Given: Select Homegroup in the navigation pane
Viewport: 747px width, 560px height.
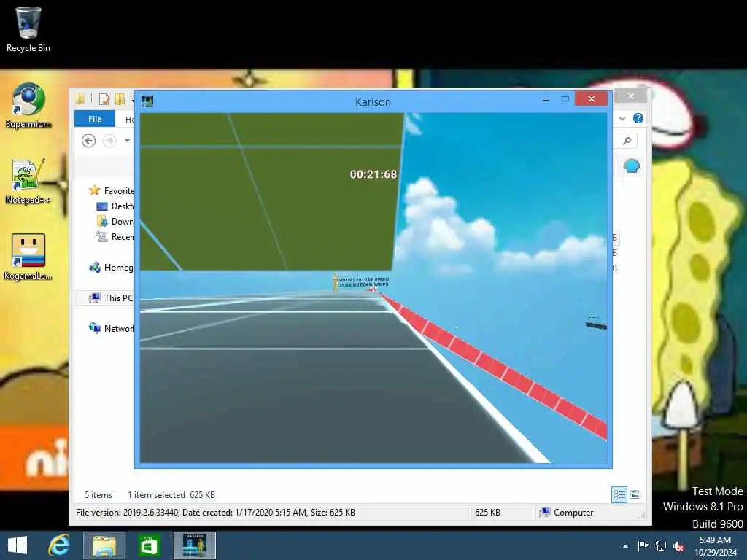Looking at the screenshot, I should point(112,268).
